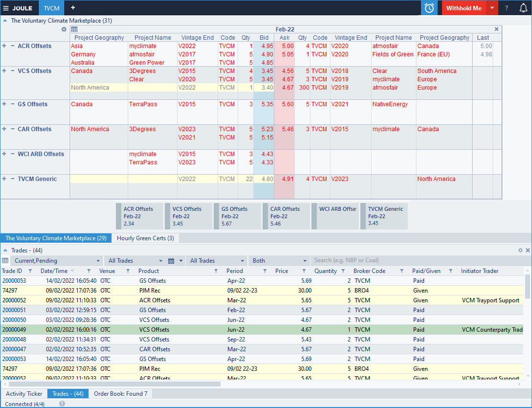Collapse the Trades panel chevron
The height and width of the screenshot is (408, 532).
click(5, 250)
